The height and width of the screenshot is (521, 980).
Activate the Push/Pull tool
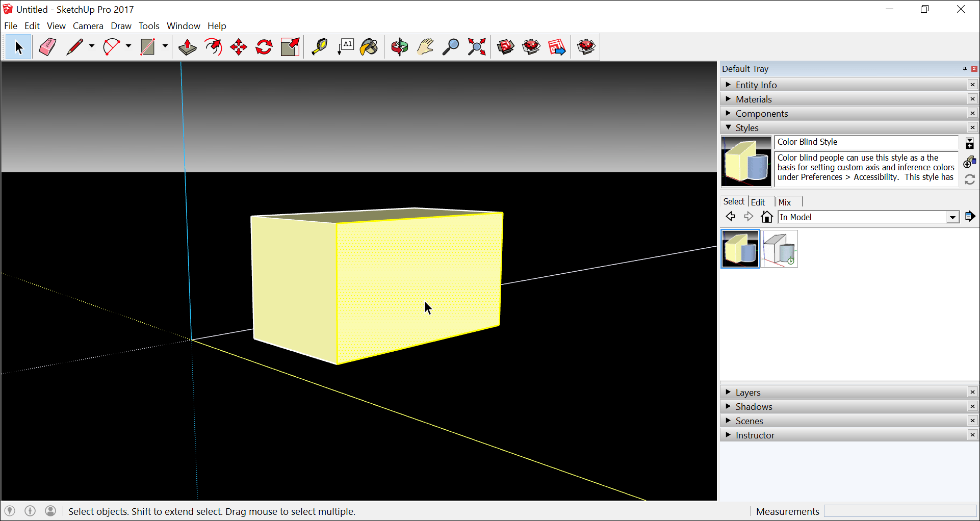(x=187, y=47)
